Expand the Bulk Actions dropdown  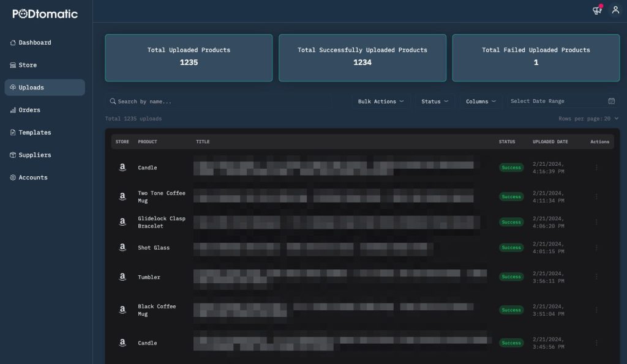click(381, 102)
